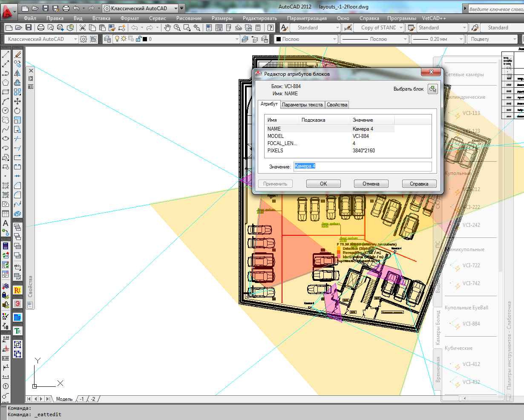Click the Cut scissors icon
The width and height of the screenshot is (524, 420).
coord(82,28)
